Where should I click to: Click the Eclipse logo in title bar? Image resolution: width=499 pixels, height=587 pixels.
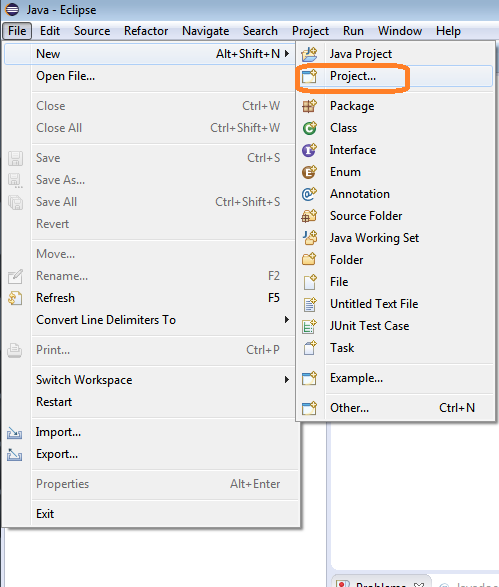(x=12, y=10)
